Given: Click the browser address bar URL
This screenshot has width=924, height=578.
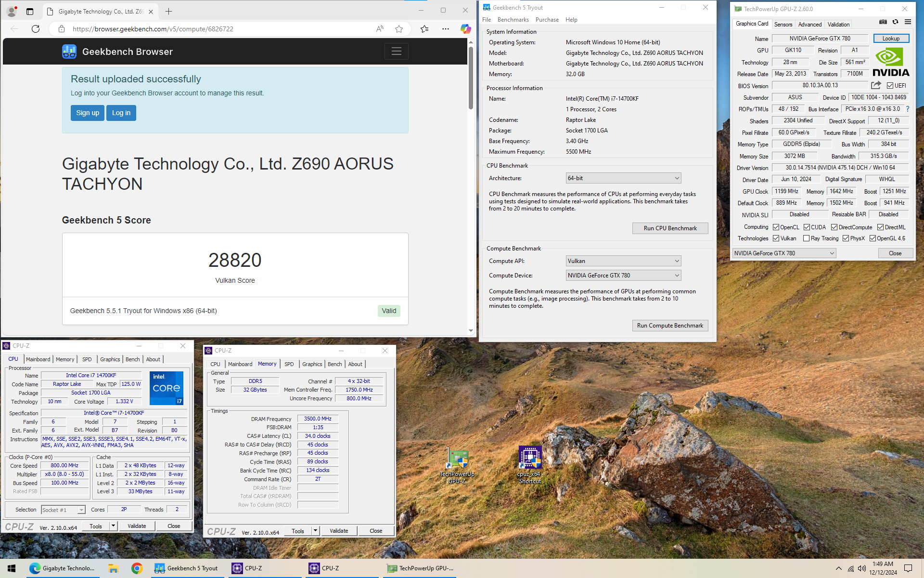Looking at the screenshot, I should tap(153, 29).
